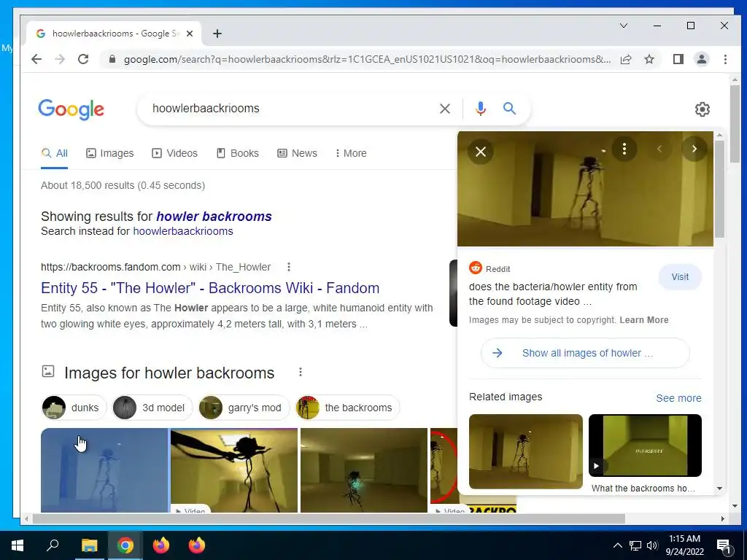This screenshot has width=747, height=560.
Task: Show previous image in preview panel
Action: tap(659, 149)
